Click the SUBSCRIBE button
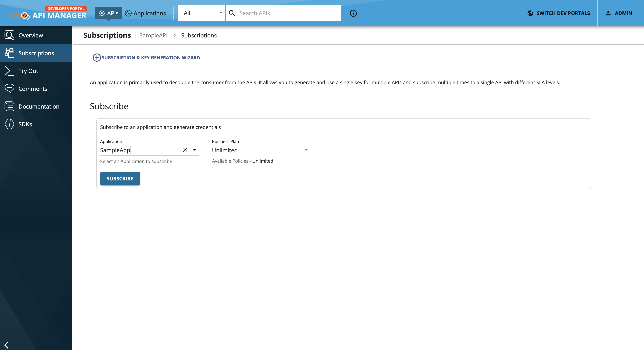Screen dimensions: 644x350 120,179
